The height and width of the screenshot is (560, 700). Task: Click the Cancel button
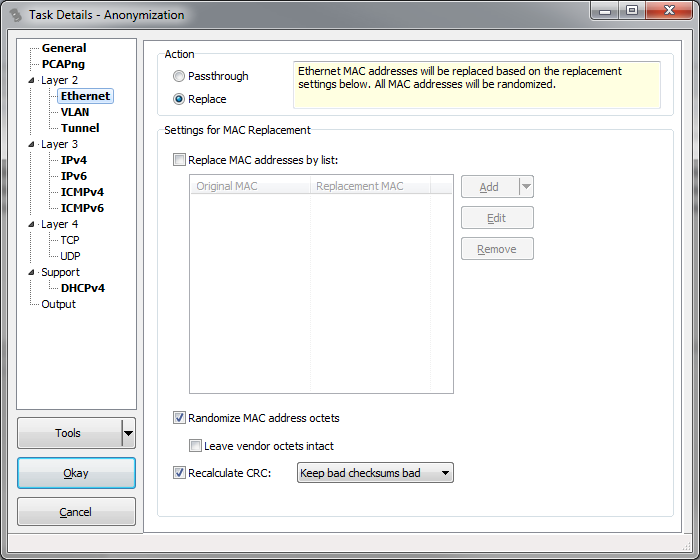click(x=76, y=512)
